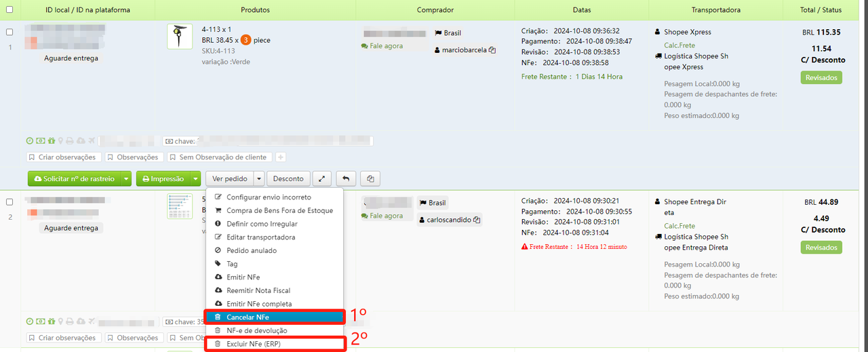Select the checkbox for order 1
868x352 pixels.
click(x=9, y=32)
